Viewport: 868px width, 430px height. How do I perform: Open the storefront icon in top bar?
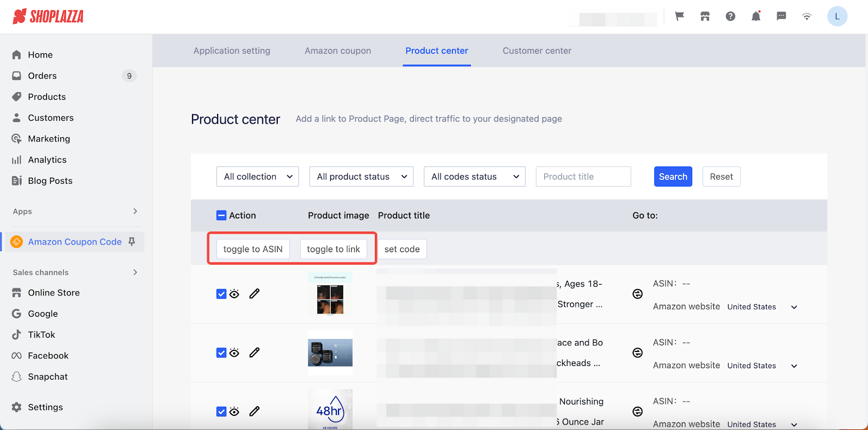tap(705, 16)
